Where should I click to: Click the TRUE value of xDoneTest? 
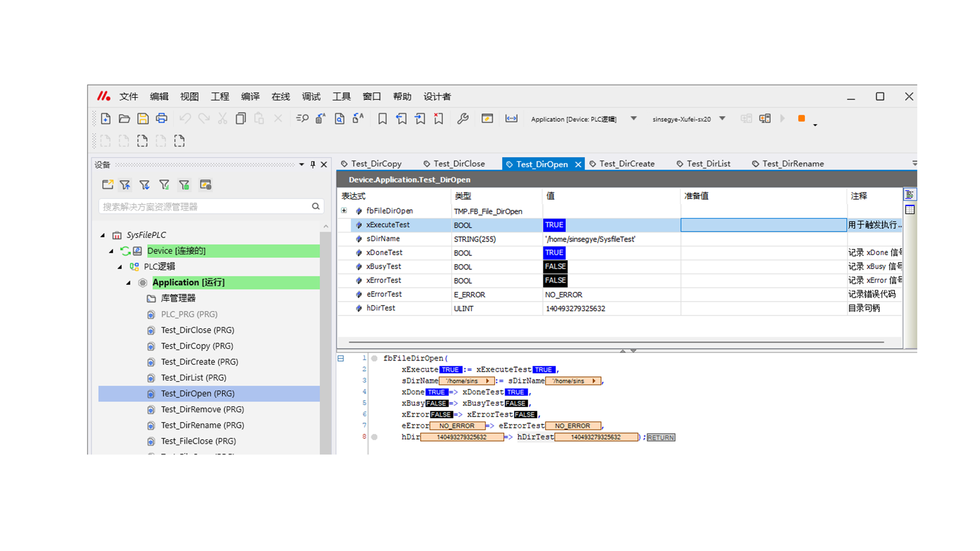click(554, 253)
